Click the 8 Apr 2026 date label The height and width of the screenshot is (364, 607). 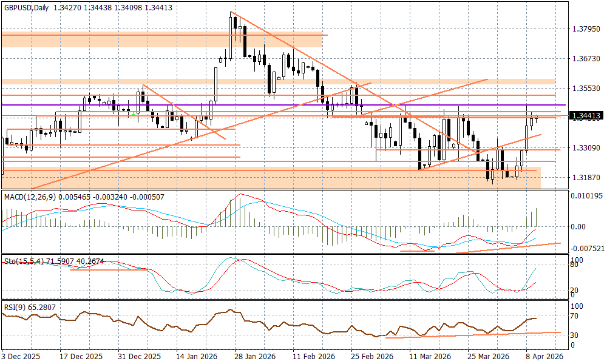[545, 356]
